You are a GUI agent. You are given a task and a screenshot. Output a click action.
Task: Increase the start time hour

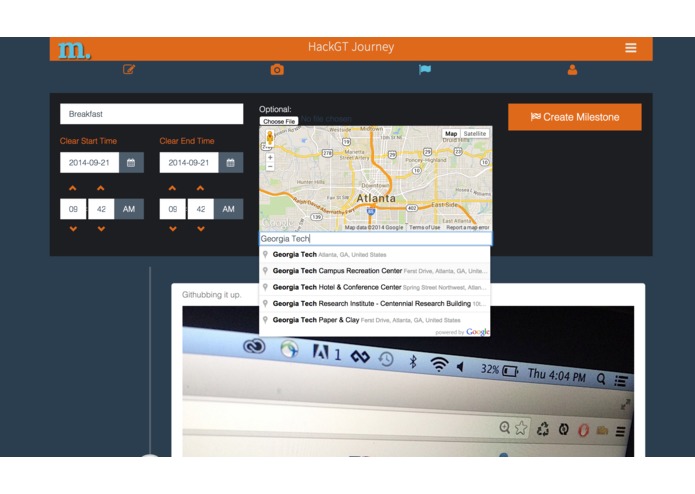pos(73,188)
